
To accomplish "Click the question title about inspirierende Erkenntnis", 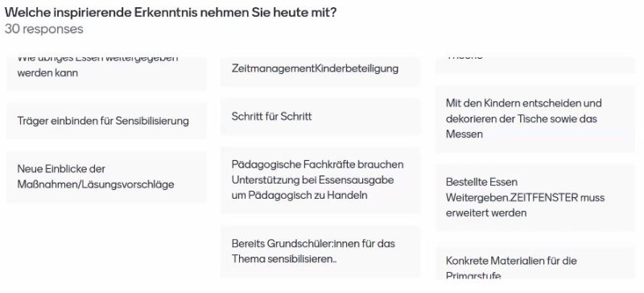I will (x=171, y=12).
